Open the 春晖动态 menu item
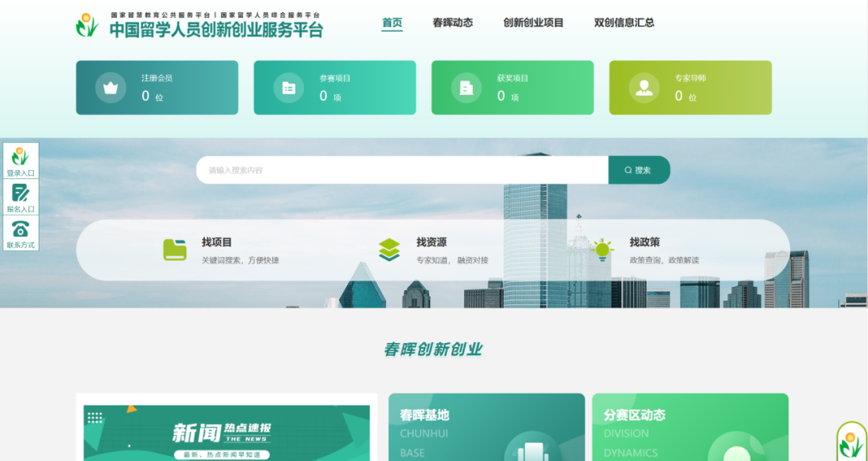 coord(452,22)
